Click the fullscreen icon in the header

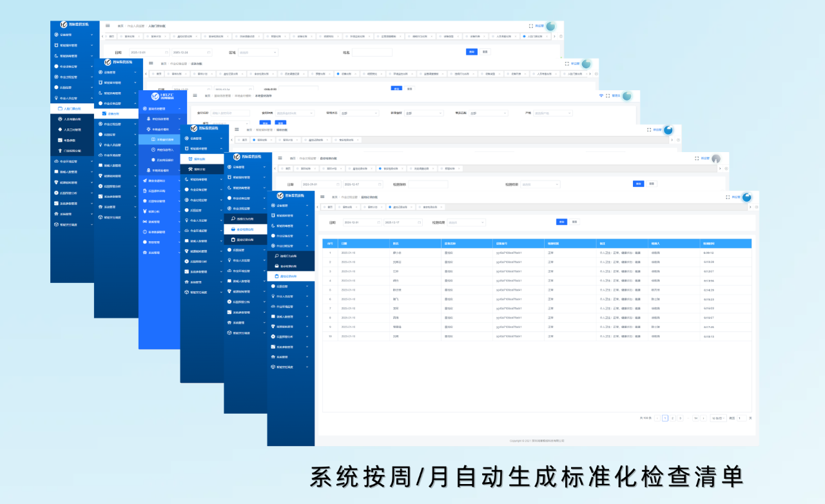coord(728,197)
